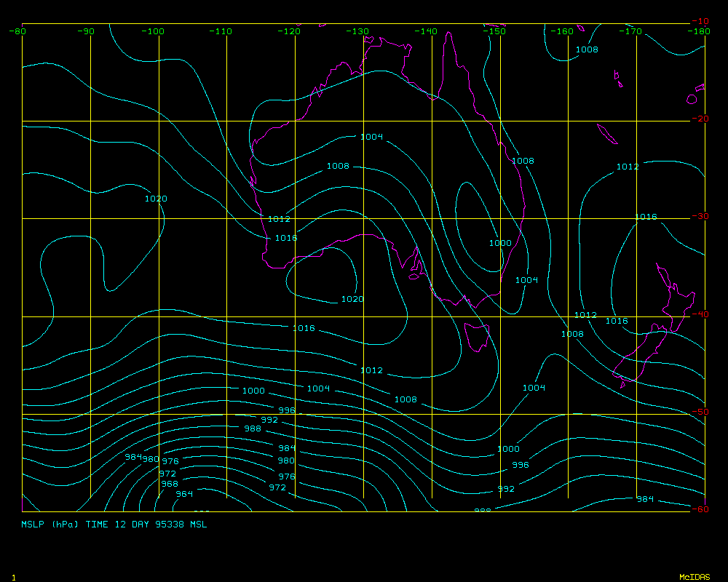
Task: Click the 1008 label near the -160 meridian top
Action: click(587, 49)
